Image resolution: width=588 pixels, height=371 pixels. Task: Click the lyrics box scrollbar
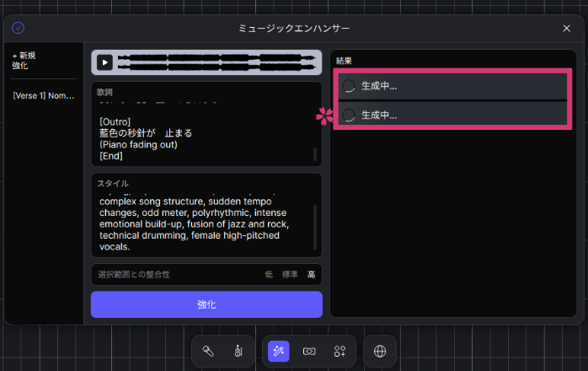[315, 153]
